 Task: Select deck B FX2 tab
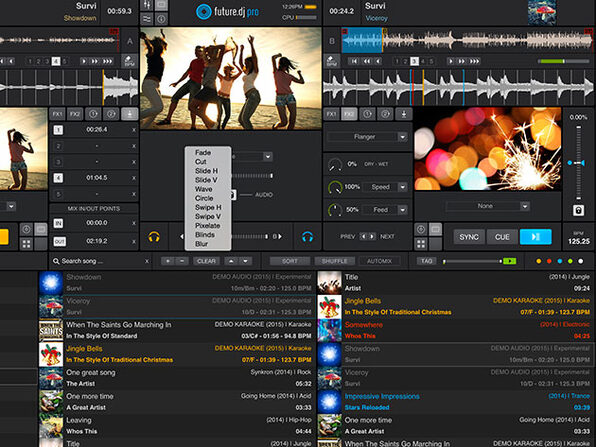(349, 114)
